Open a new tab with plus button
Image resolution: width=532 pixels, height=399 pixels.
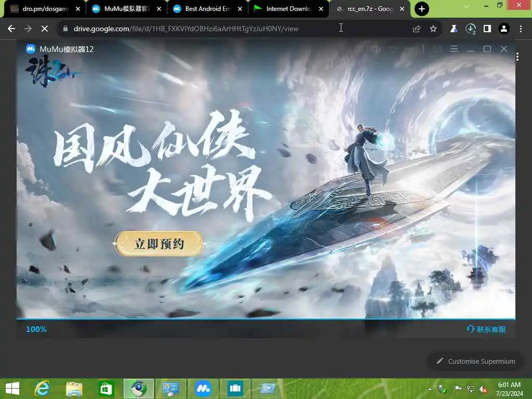(x=422, y=9)
